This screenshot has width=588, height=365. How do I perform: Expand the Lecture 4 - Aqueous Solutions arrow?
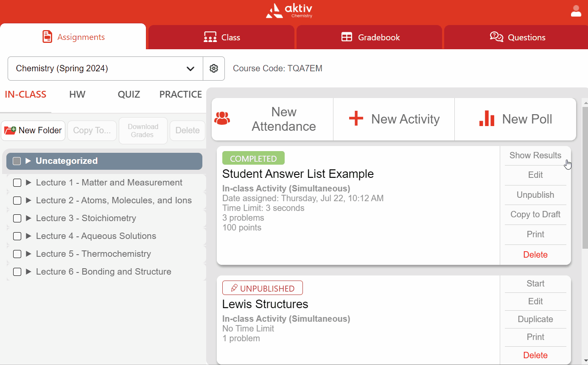tap(29, 236)
